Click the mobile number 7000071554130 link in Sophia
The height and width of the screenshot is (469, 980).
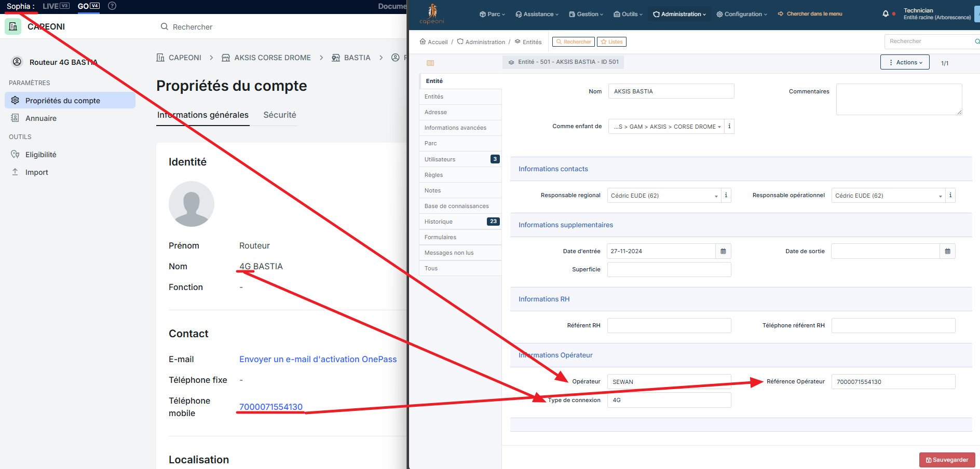[271, 407]
